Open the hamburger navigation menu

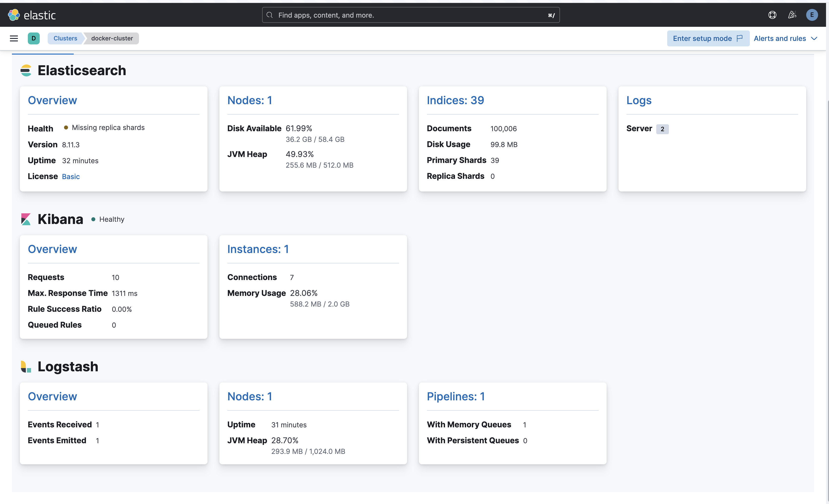14,38
